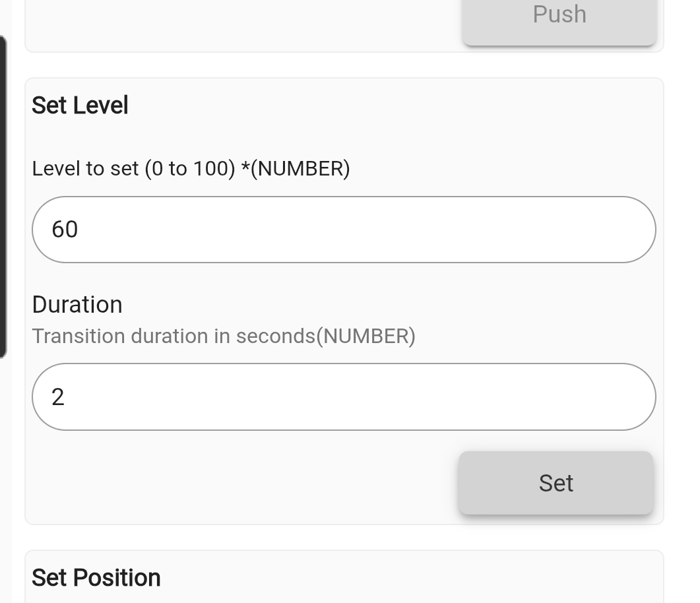Click empty space left of the Set button
Image resolution: width=700 pixels, height=603 pixels.
(x=244, y=483)
